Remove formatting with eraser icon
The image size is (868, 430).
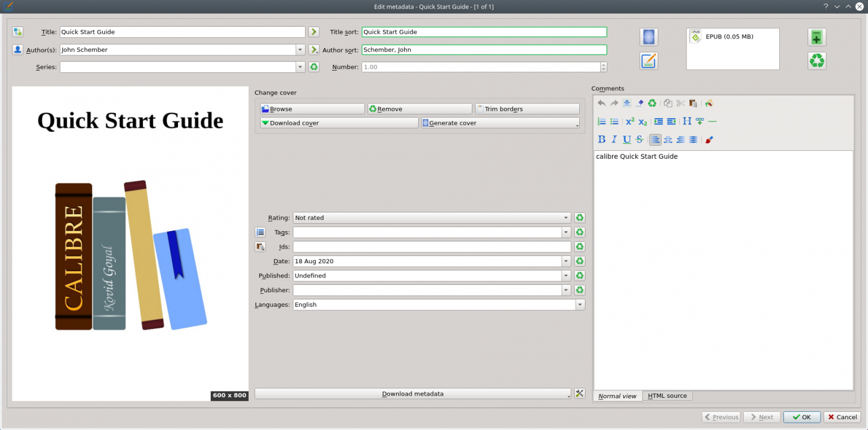click(640, 103)
